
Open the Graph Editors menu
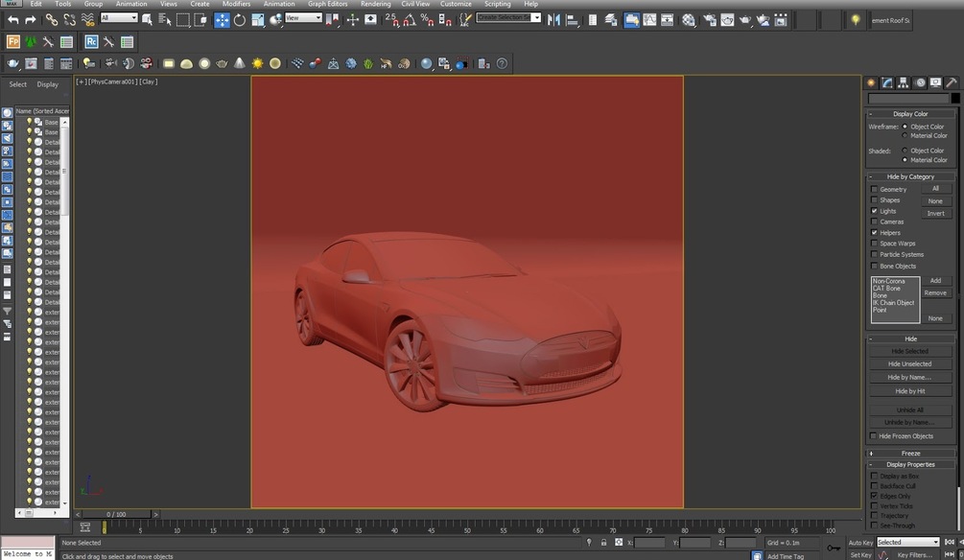coord(327,4)
